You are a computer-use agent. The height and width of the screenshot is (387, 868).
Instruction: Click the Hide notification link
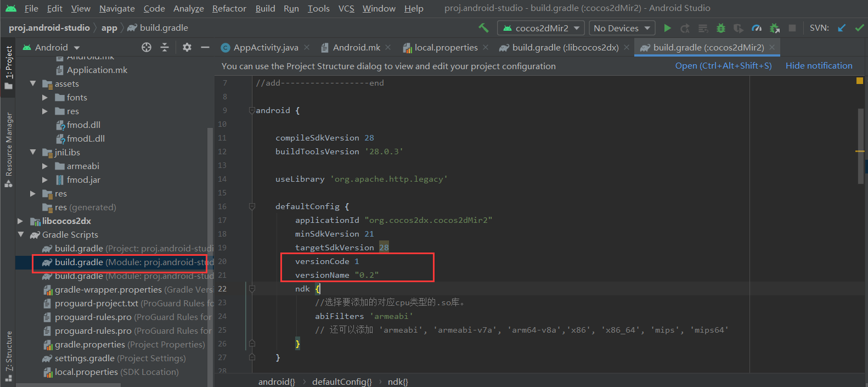[819, 66]
